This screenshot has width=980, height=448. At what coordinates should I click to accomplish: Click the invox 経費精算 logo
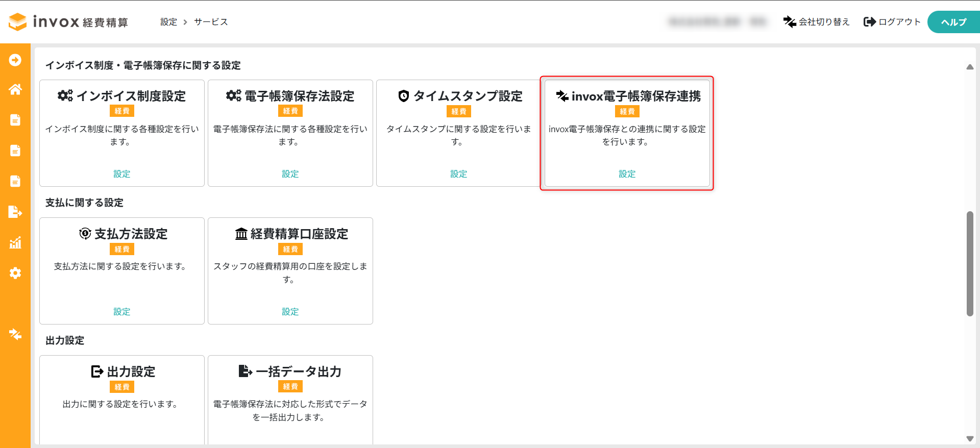[68, 22]
